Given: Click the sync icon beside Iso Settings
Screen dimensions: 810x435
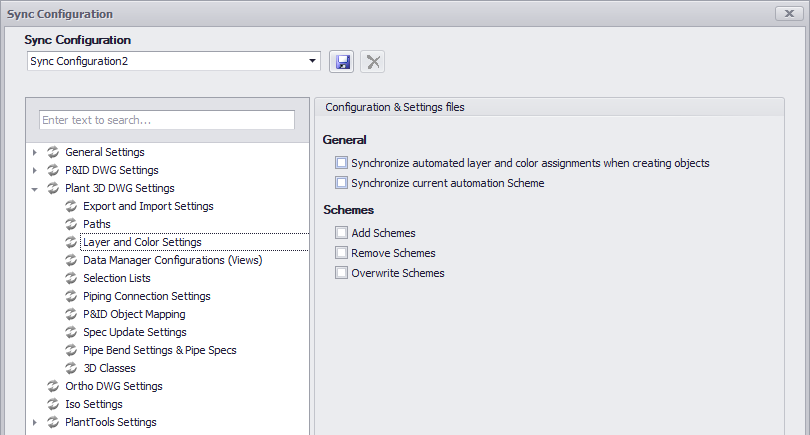Looking at the screenshot, I should pos(53,404).
